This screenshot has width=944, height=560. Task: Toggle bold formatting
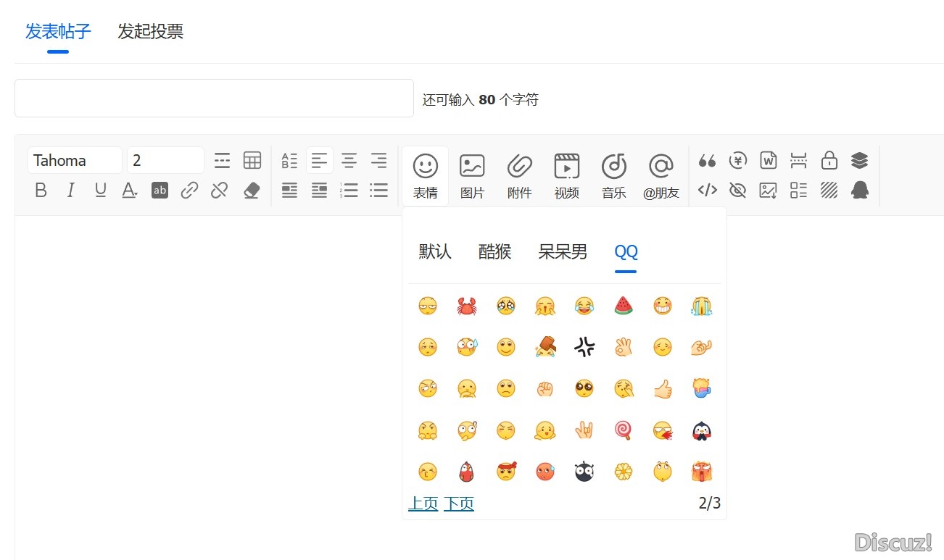41,190
